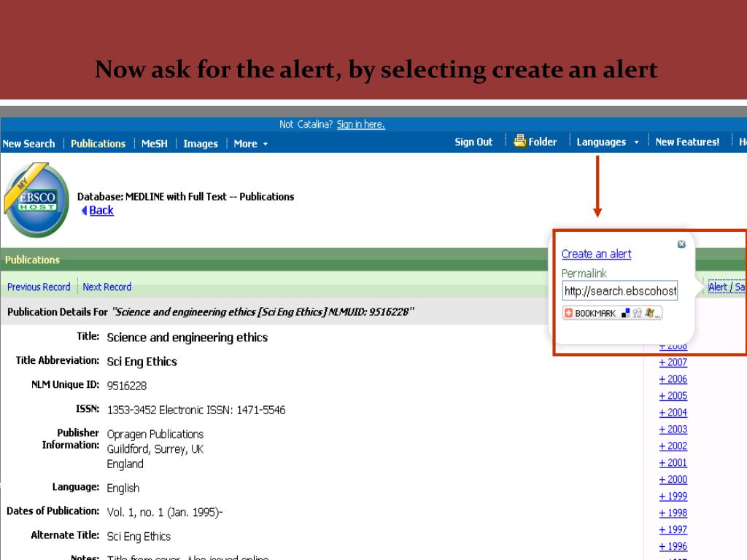Open New Features! link
This screenshot has width=747, height=560.
point(687,142)
